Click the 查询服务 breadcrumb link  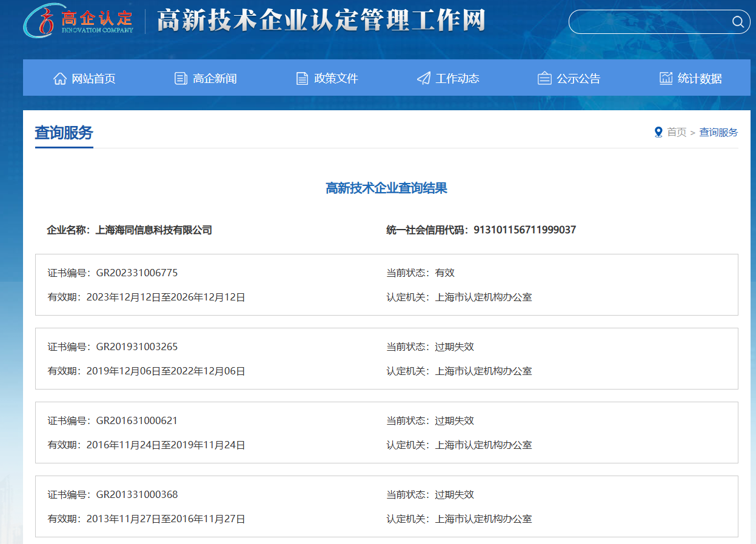[x=718, y=132]
